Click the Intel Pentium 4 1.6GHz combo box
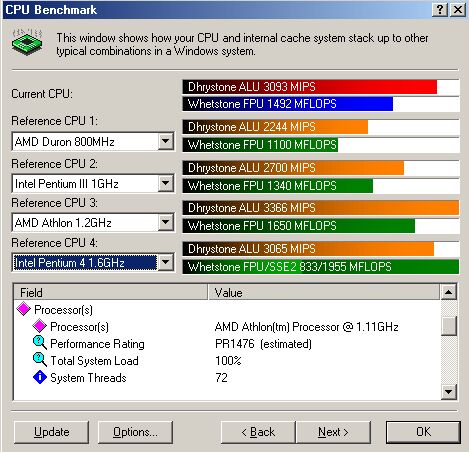Viewport: 469px width, 452px height. (x=93, y=263)
